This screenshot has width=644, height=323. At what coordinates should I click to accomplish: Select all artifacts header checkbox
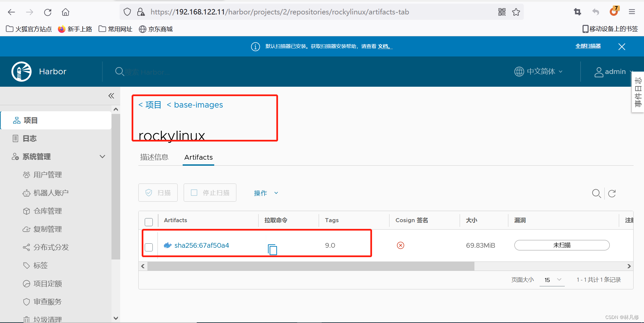[x=149, y=222]
